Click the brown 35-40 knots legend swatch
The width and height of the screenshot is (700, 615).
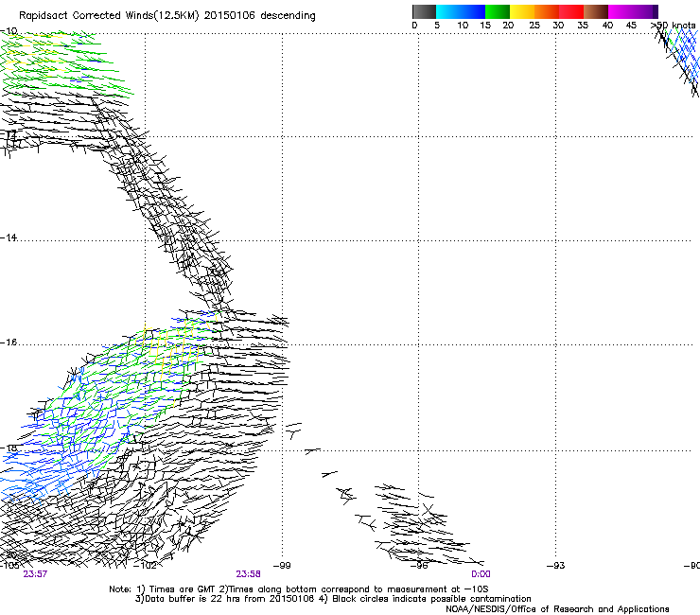596,11
